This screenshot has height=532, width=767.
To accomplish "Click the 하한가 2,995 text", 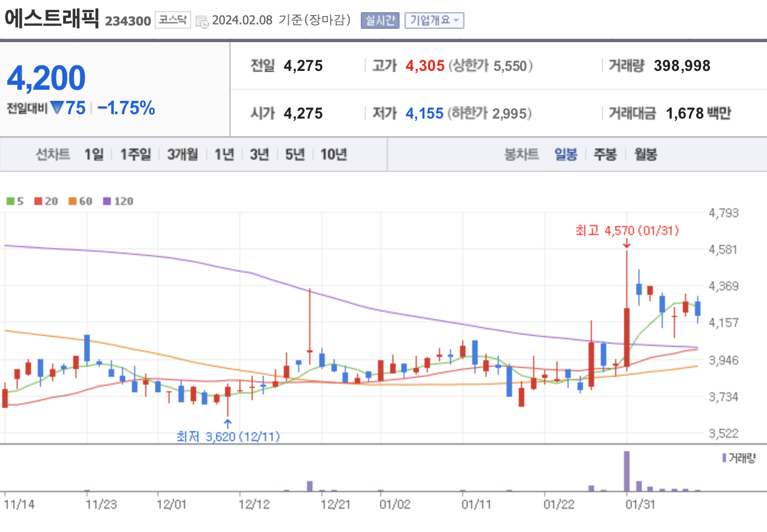I will coord(489,114).
